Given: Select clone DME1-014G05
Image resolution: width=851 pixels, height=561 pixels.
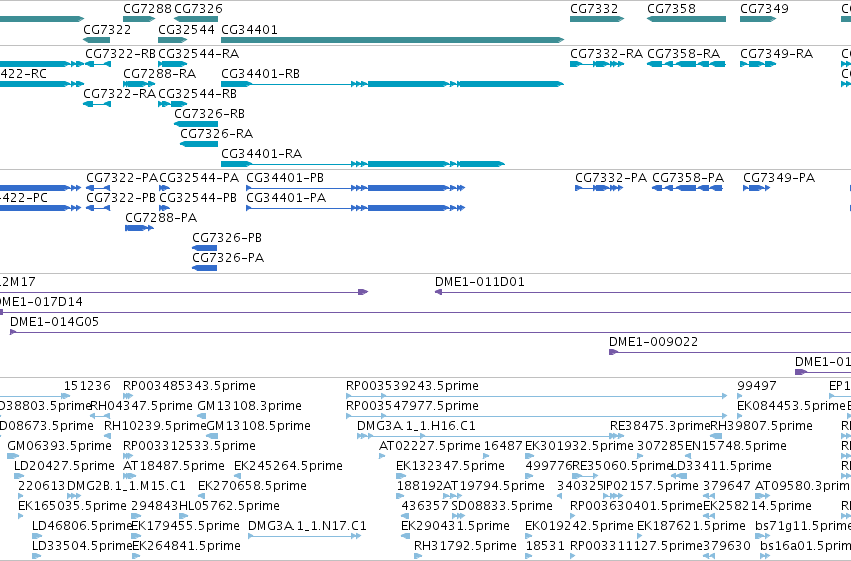Looking at the screenshot, I should coord(430,332).
